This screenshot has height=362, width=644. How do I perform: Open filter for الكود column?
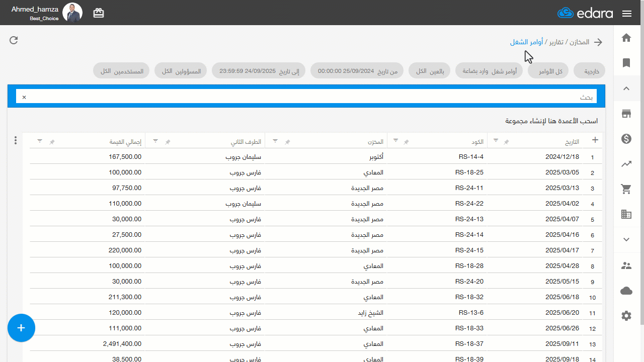[395, 140]
